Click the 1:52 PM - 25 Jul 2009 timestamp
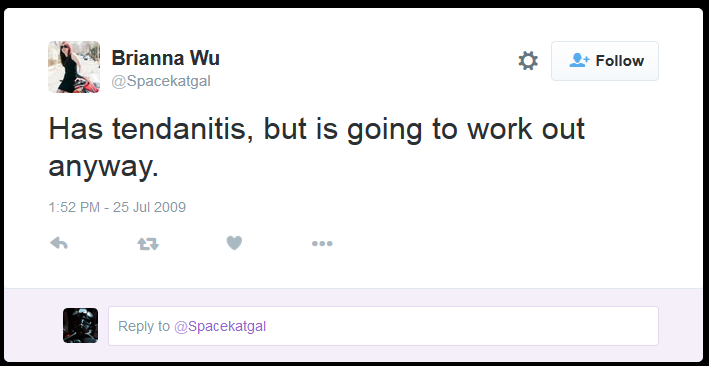This screenshot has width=709, height=366. coord(117,207)
